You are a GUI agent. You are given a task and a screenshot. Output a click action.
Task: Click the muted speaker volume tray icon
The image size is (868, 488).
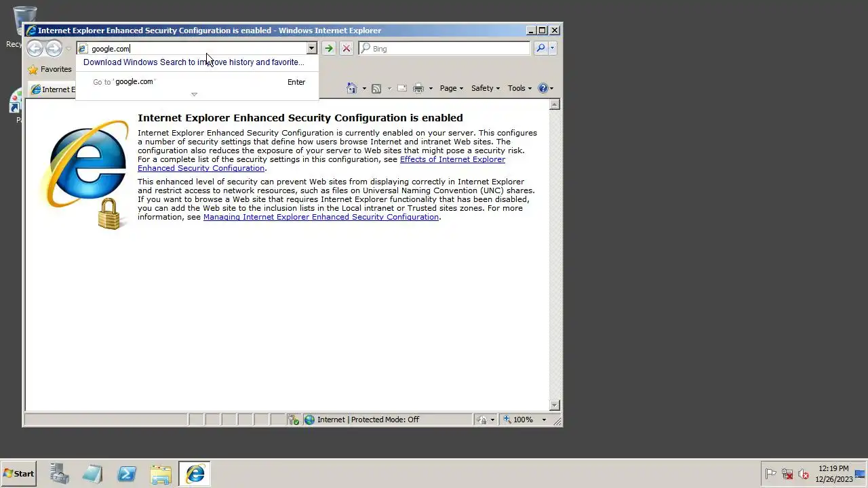tap(804, 474)
